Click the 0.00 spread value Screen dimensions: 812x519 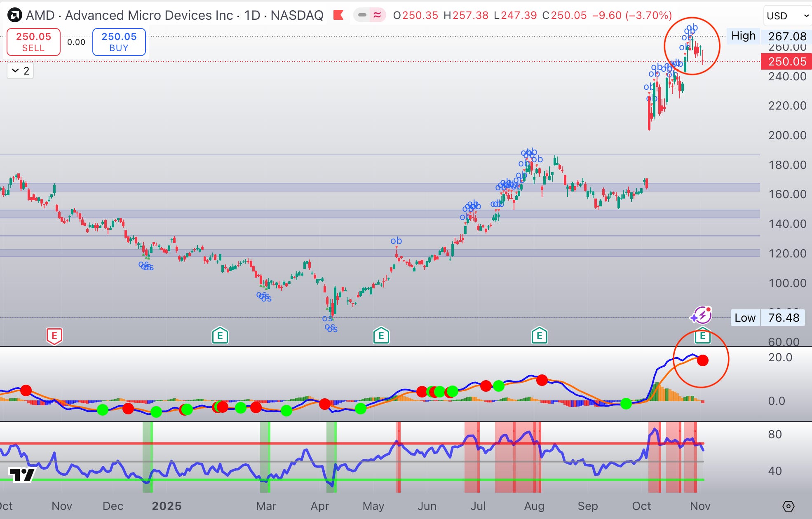[x=76, y=42]
